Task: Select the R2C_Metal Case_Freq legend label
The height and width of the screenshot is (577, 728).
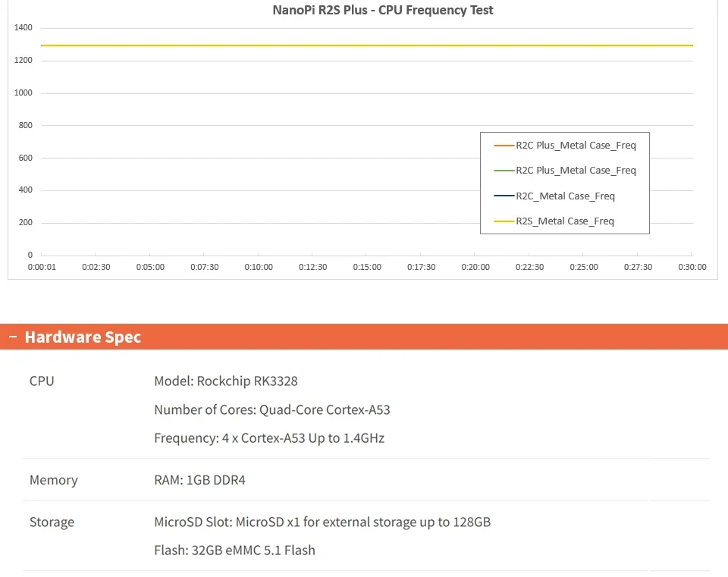Action: click(565, 196)
